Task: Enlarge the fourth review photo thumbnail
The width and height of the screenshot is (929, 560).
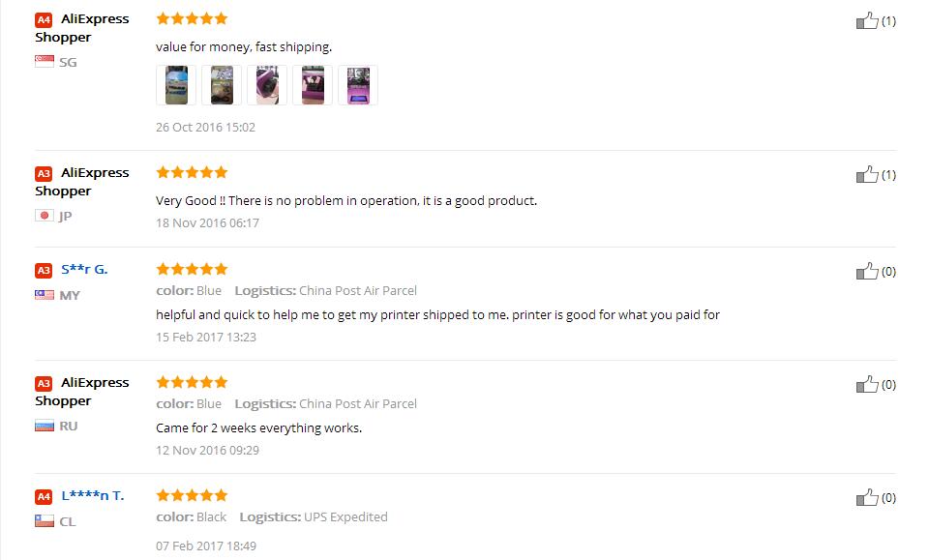Action: (x=313, y=85)
